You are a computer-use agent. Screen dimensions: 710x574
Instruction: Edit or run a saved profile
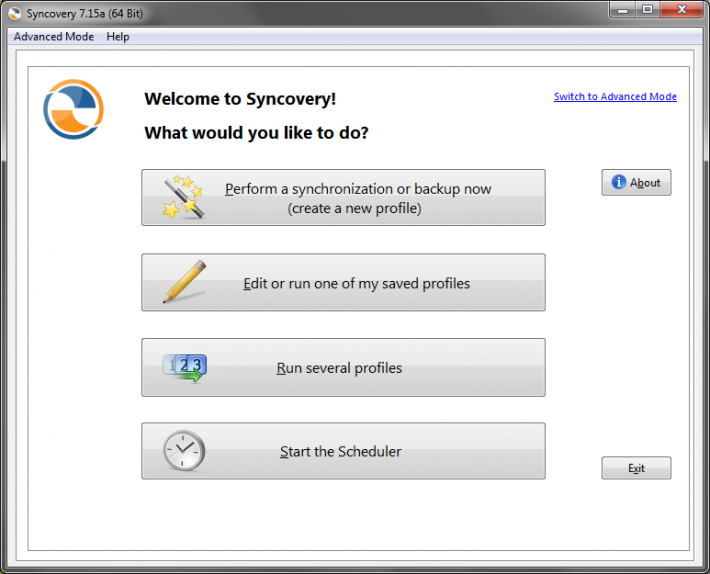pyautogui.click(x=343, y=282)
